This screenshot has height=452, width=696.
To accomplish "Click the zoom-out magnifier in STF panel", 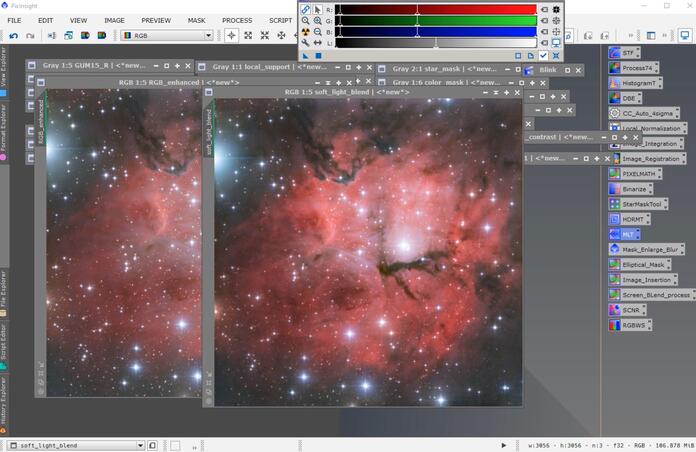I will coord(317,32).
